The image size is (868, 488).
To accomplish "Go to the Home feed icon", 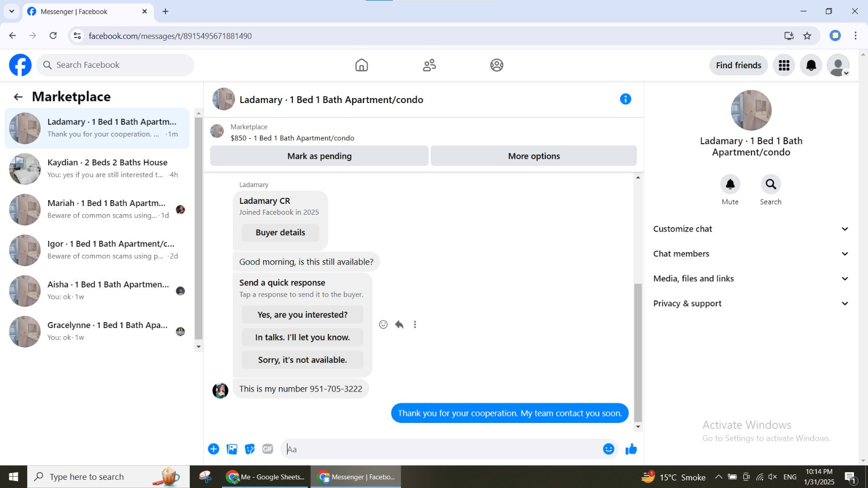I will 361,65.
